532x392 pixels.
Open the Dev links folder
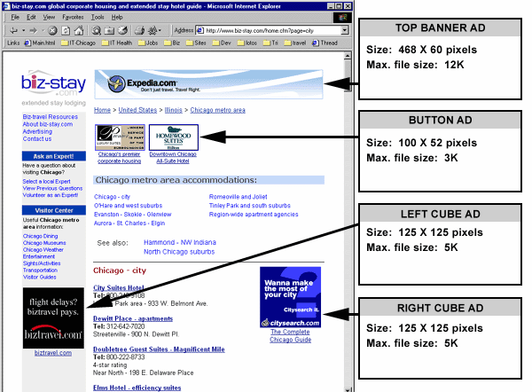click(222, 43)
